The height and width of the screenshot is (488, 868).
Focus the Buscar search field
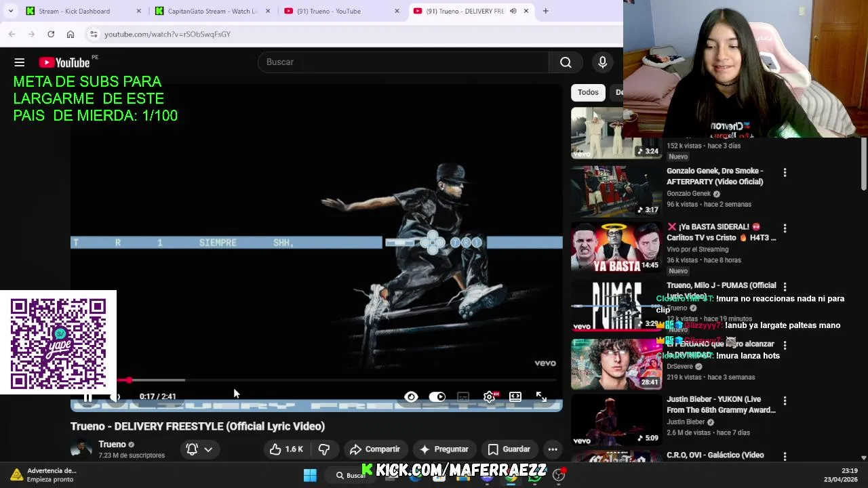click(403, 62)
